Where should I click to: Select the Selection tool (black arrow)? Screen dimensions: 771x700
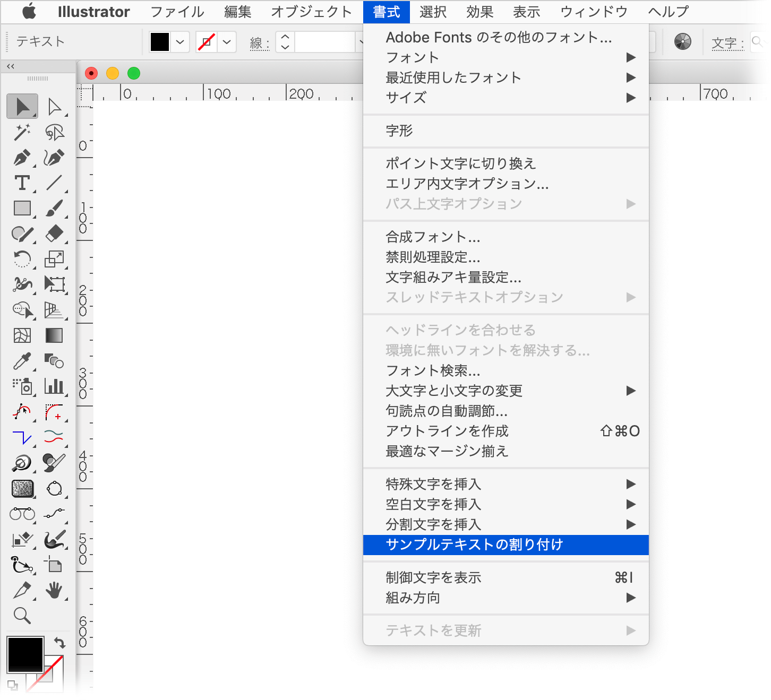tap(22, 106)
